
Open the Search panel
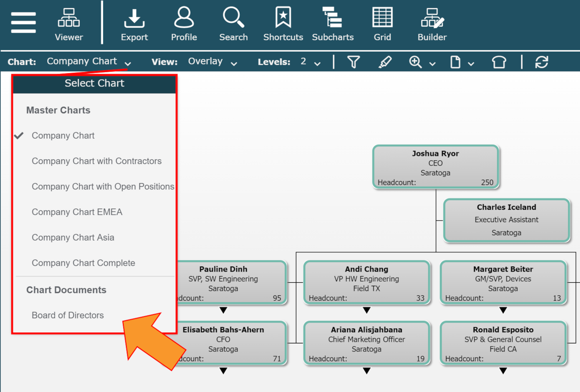tap(234, 24)
